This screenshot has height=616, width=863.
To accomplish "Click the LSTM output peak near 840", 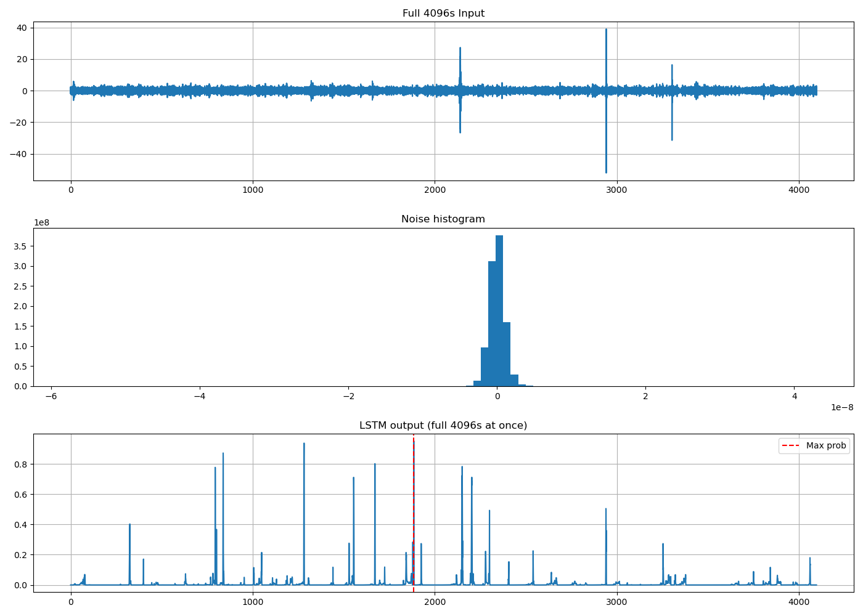I will (223, 519).
